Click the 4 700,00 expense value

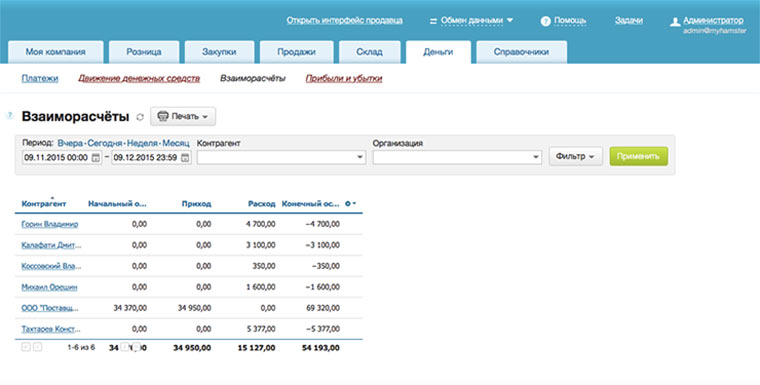click(261, 224)
